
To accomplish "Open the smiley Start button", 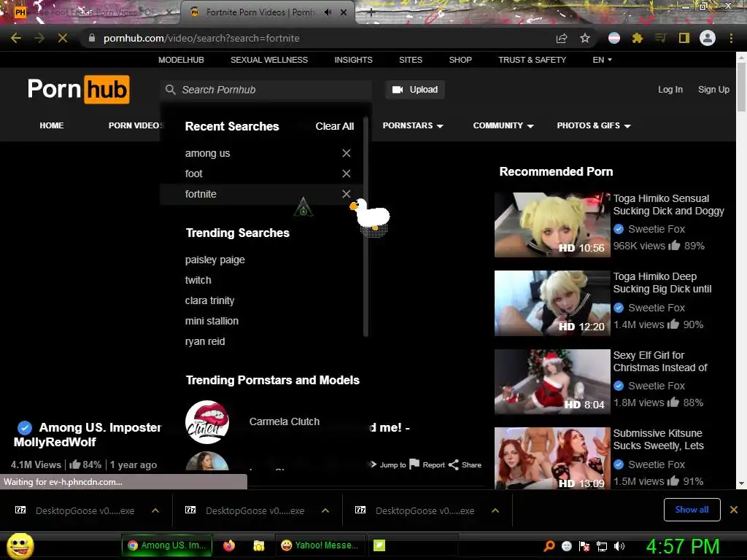I will pos(20,546).
